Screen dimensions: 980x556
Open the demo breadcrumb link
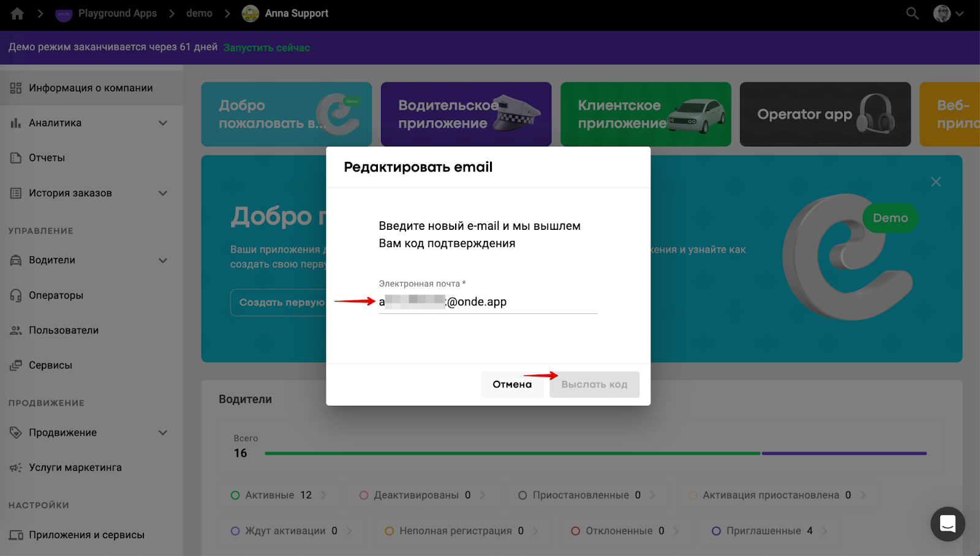pos(199,13)
